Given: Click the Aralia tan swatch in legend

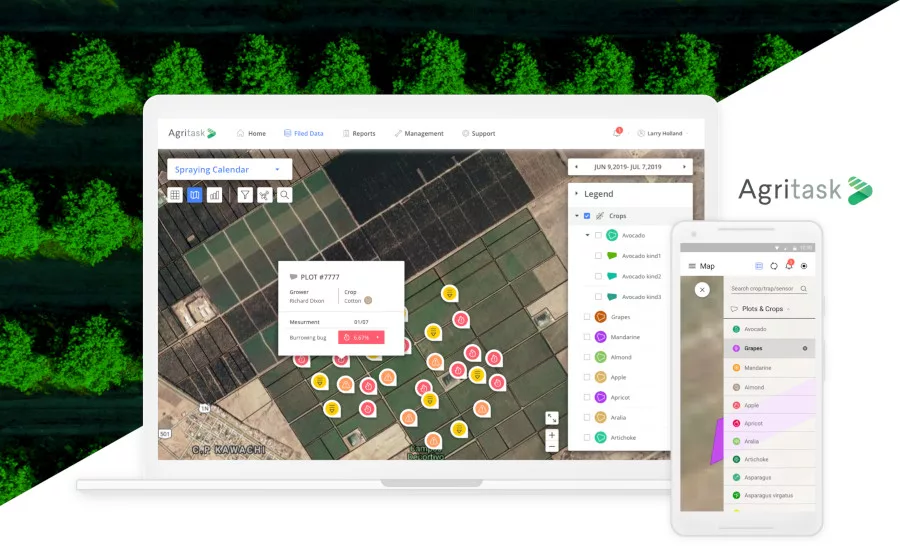Looking at the screenshot, I should [600, 417].
